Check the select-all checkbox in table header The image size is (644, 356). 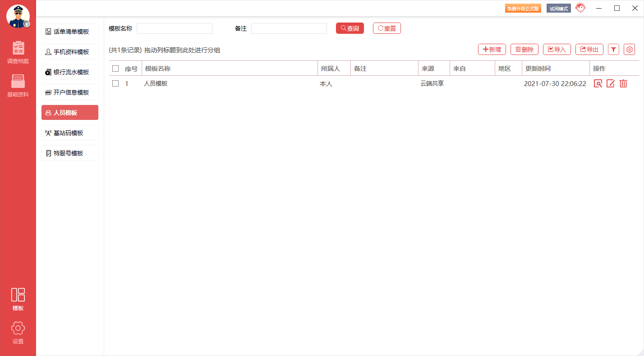[115, 68]
